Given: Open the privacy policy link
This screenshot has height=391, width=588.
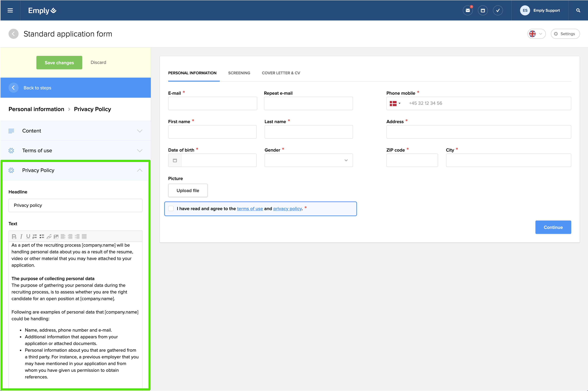Looking at the screenshot, I should tap(287, 209).
